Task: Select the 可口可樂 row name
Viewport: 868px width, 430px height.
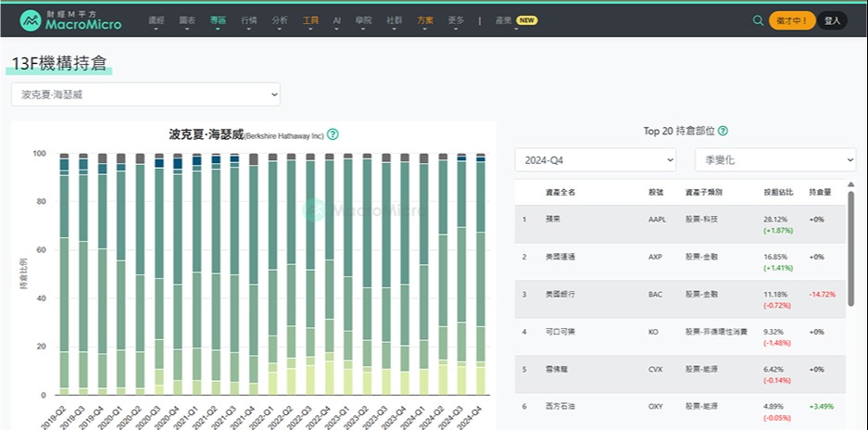Action: (x=560, y=332)
